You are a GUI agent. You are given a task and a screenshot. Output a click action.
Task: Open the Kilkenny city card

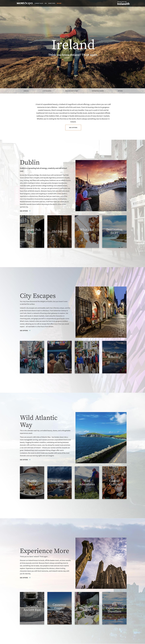[114, 357]
